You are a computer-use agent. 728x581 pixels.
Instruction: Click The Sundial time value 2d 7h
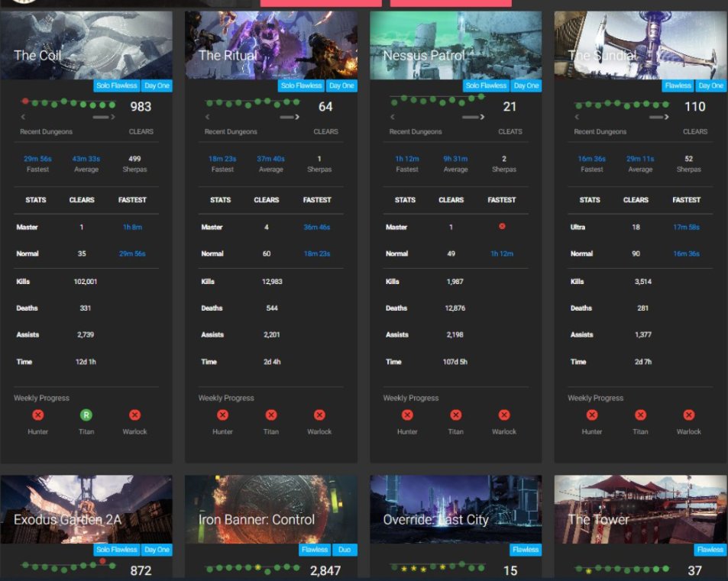pos(643,362)
